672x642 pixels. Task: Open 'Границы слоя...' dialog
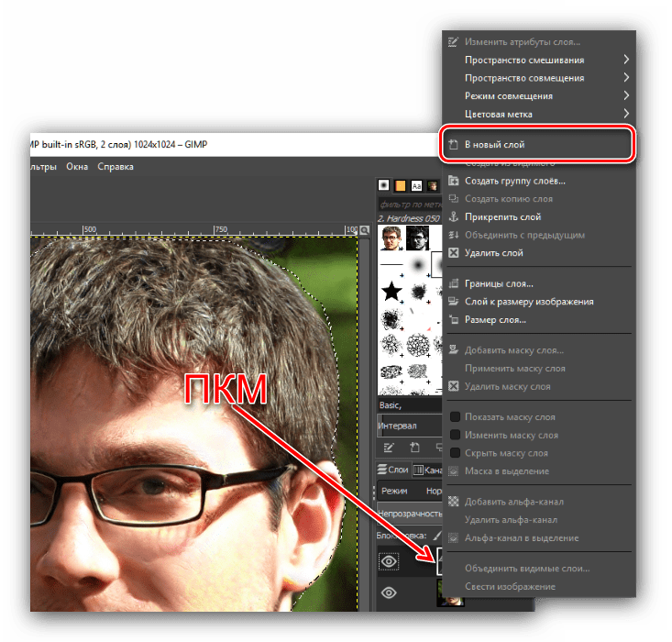coord(537,283)
